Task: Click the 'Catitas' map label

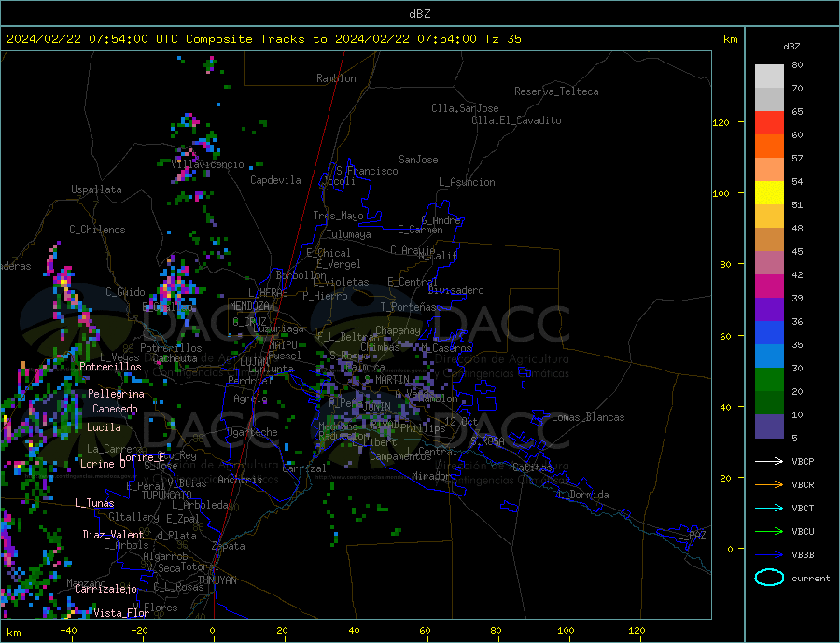Action: coord(532,468)
